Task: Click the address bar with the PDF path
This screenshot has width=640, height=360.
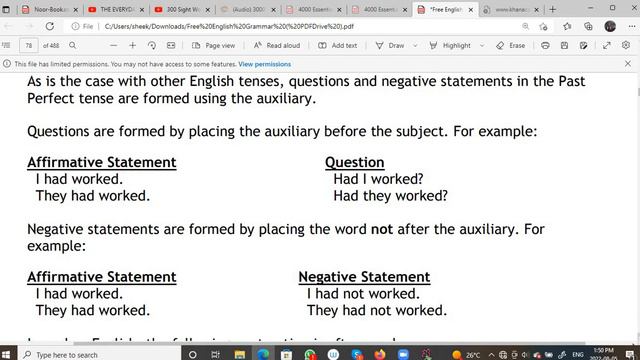Action: click(x=229, y=26)
